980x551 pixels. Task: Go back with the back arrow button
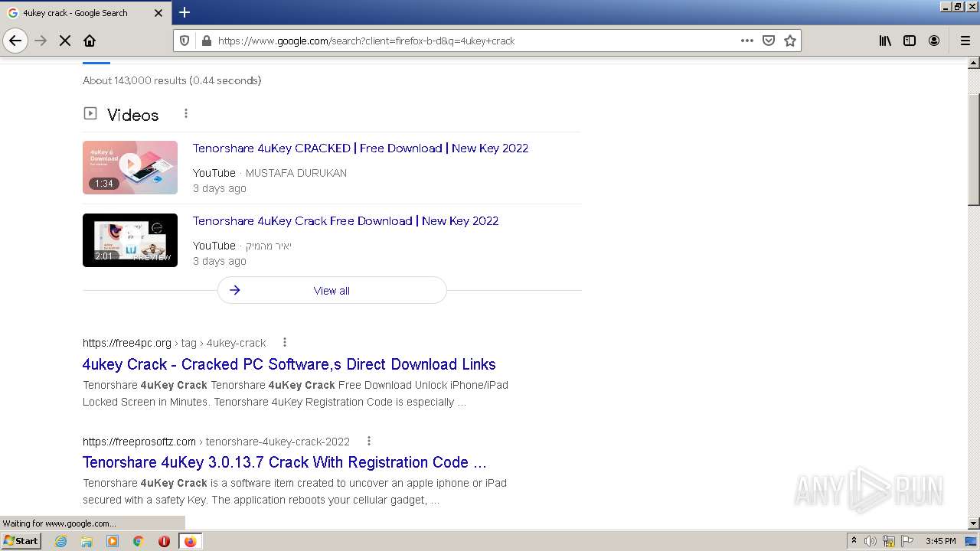tap(15, 41)
